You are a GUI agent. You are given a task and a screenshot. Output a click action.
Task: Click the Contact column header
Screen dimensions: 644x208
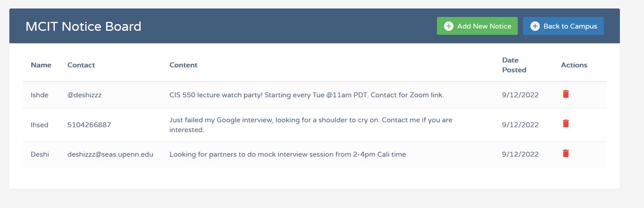point(81,65)
